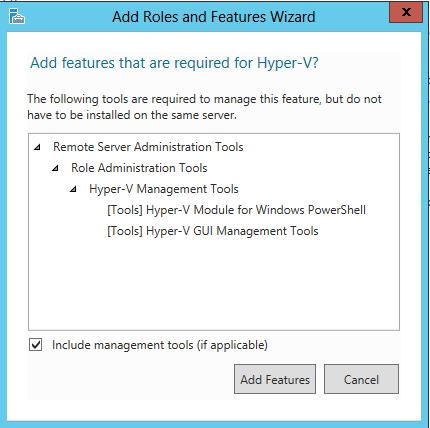Collapse the Remote Server Administration Tools node
The width and height of the screenshot is (430, 428).
click(x=37, y=147)
